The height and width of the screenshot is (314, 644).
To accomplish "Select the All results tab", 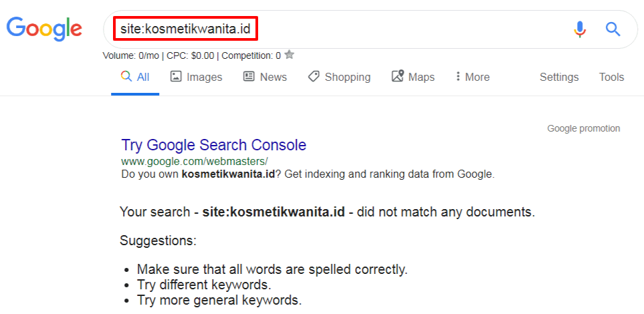I will [x=135, y=77].
